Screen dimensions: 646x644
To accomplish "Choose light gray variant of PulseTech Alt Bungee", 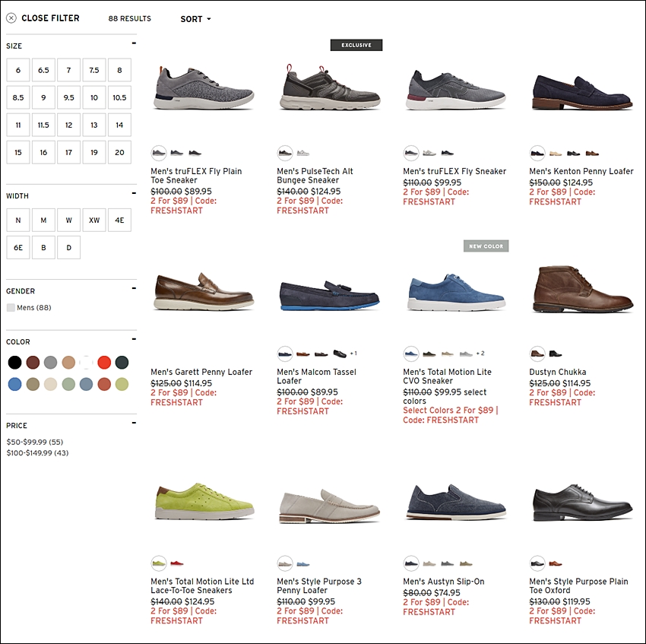I will coord(302,154).
